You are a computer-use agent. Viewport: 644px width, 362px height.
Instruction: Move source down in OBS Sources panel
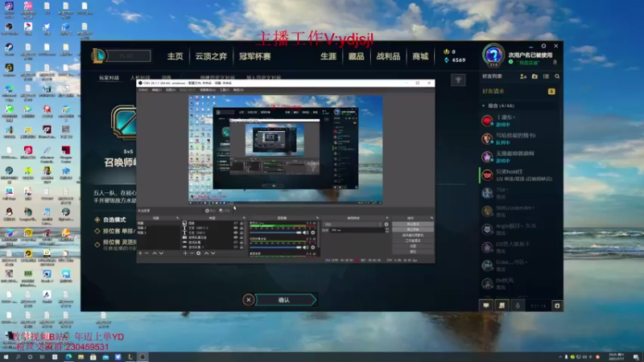pyautogui.click(x=213, y=253)
